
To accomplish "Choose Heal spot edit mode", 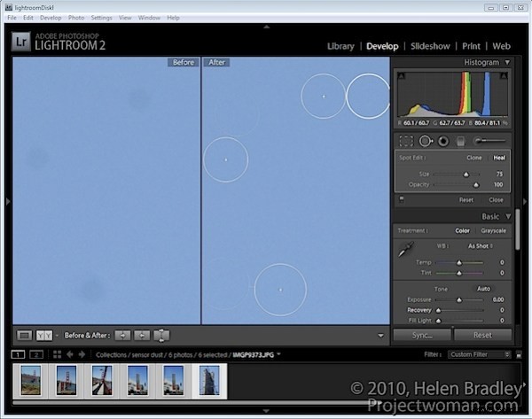I will click(499, 158).
